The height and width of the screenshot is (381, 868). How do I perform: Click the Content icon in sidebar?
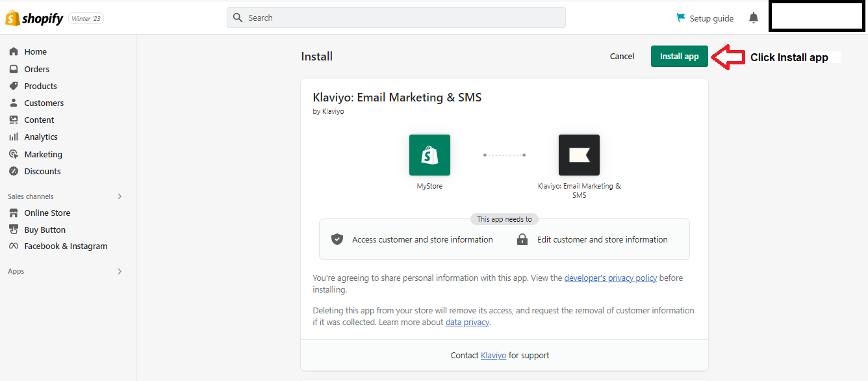(x=13, y=120)
